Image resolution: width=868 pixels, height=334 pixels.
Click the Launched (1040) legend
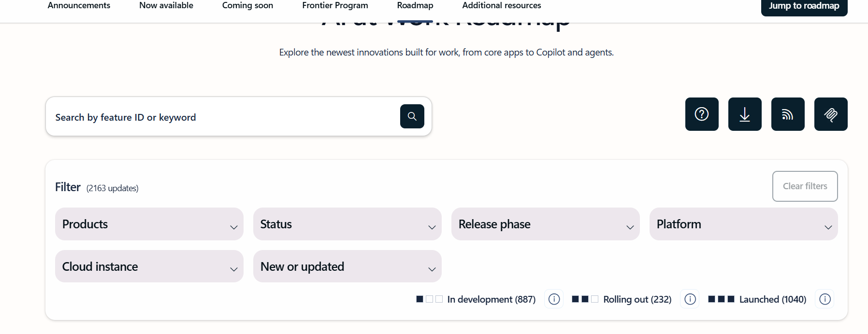[x=757, y=299]
